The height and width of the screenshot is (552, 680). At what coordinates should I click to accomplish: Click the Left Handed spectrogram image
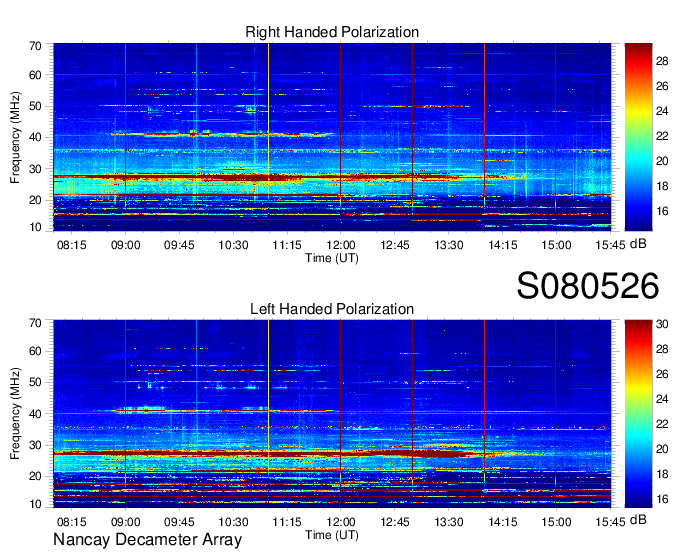[x=332, y=414]
